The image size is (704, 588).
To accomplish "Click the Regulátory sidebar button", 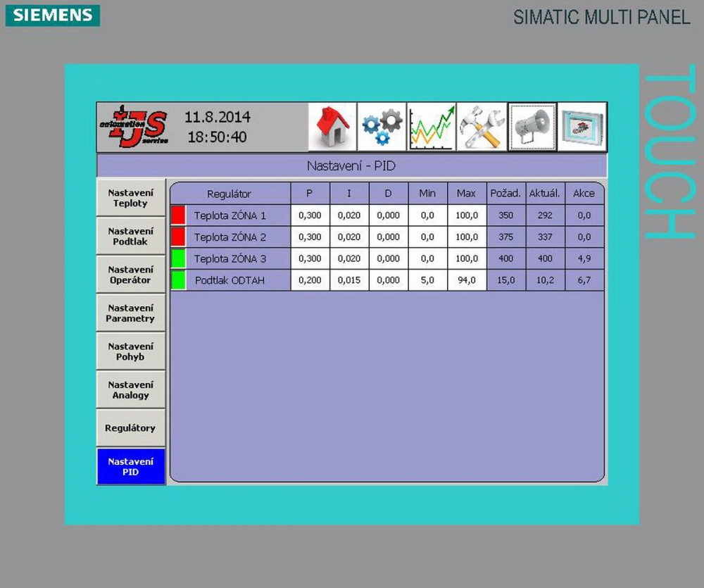I will click(130, 428).
